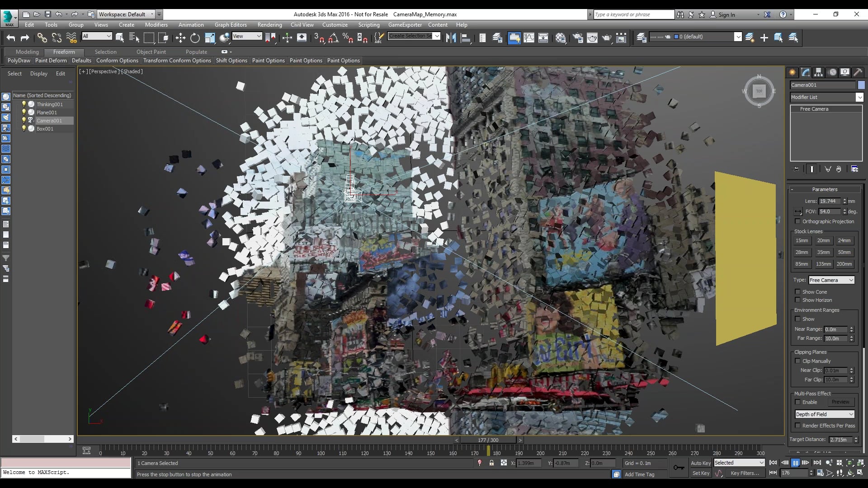Switch to the Utilities hammer panel
Screen dimensions: 868x488
[858, 72]
